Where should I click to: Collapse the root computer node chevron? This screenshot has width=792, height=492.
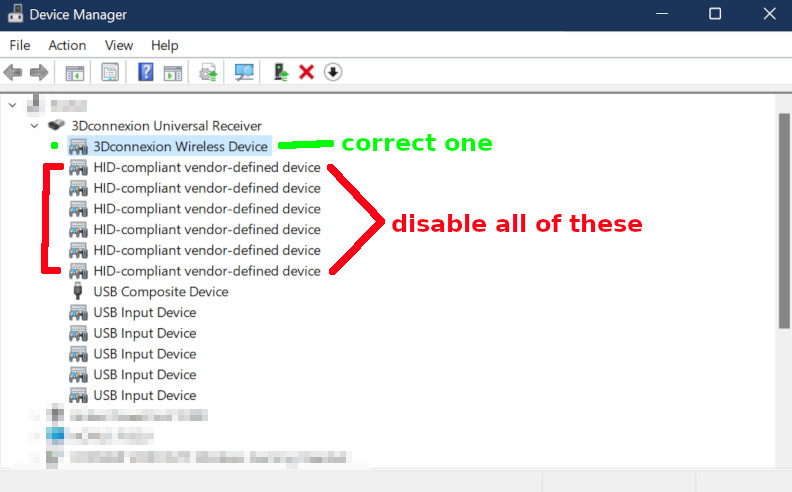click(13, 105)
